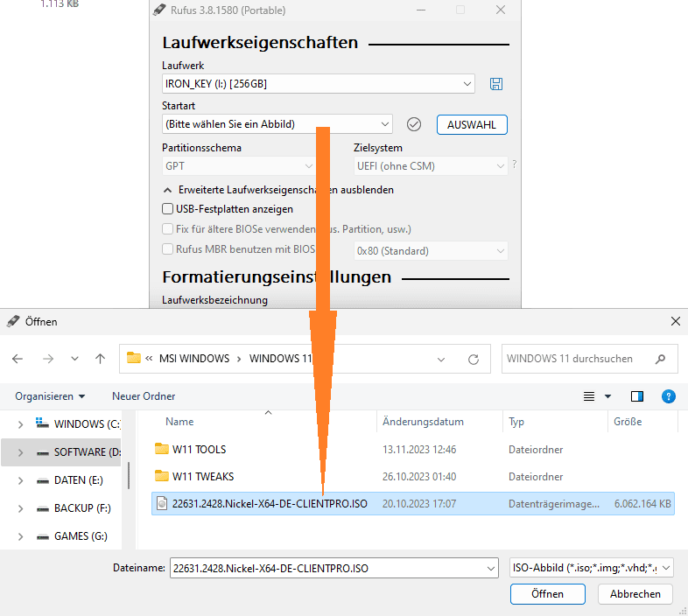Open the view options dropdown arrow
Viewport: 688px width, 616px height.
pyautogui.click(x=607, y=396)
